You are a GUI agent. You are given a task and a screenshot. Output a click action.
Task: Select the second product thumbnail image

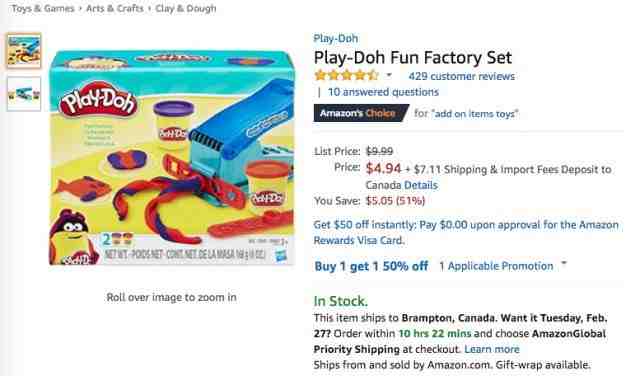click(x=24, y=94)
